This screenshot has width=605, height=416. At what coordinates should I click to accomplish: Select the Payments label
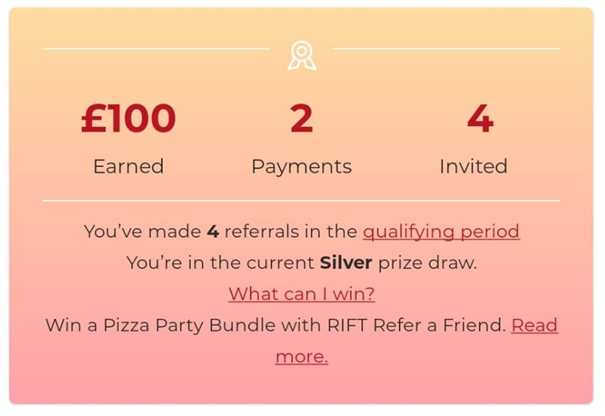tap(301, 167)
